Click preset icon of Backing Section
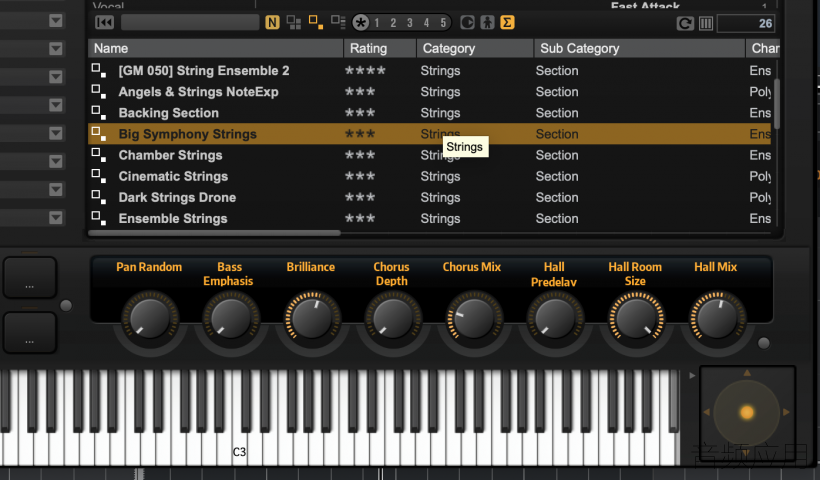This screenshot has width=820, height=480. (x=98, y=112)
